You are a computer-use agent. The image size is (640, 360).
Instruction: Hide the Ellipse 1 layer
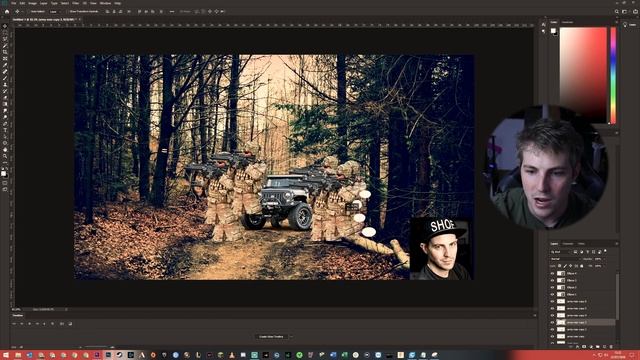click(x=552, y=294)
